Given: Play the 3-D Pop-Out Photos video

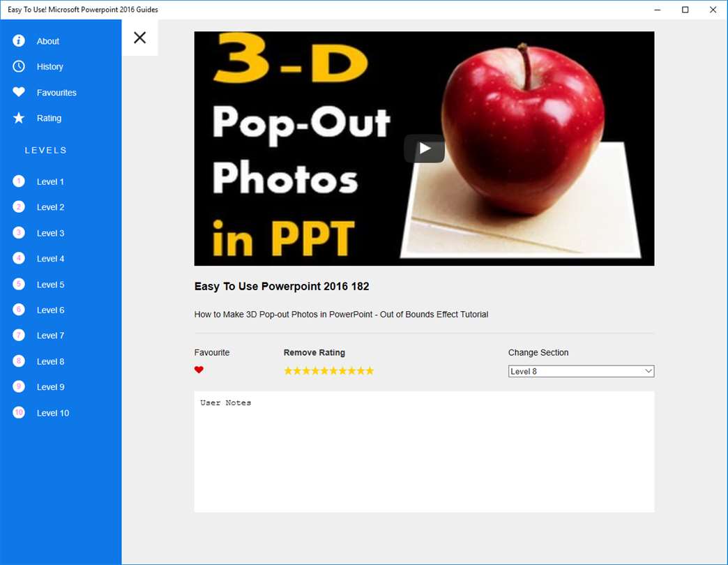Looking at the screenshot, I should pyautogui.click(x=425, y=149).
